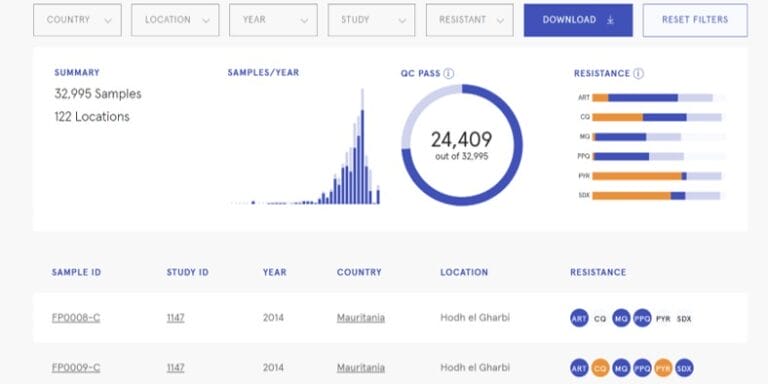Open Mauritania link in FP0008-C row
Image resolution: width=768 pixels, height=384 pixels.
click(x=360, y=318)
